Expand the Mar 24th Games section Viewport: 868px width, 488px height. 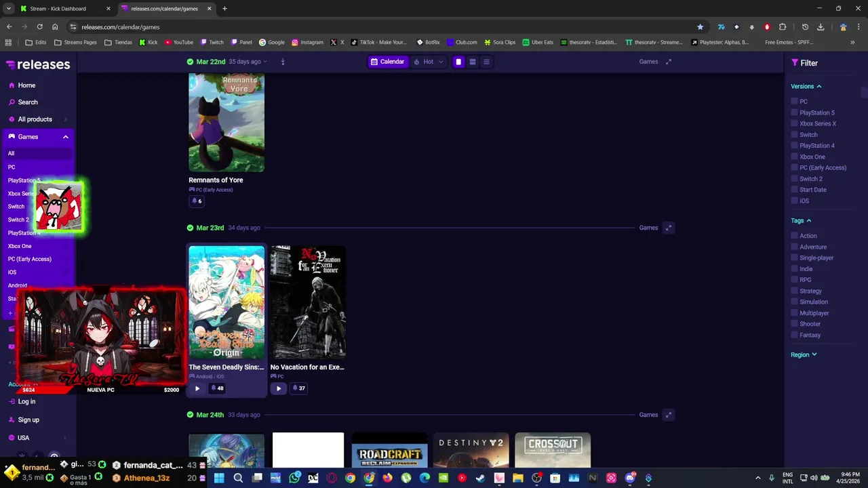pos(668,415)
